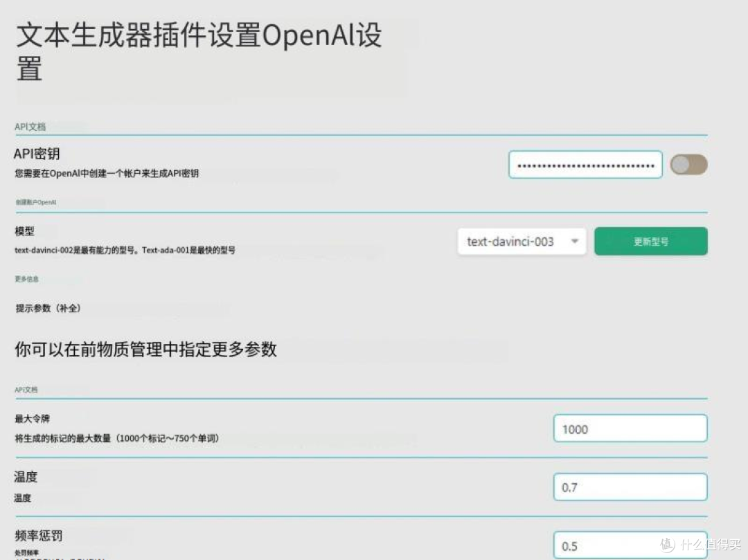
Task: Click the API密钥 setting label
Action: tap(37, 154)
